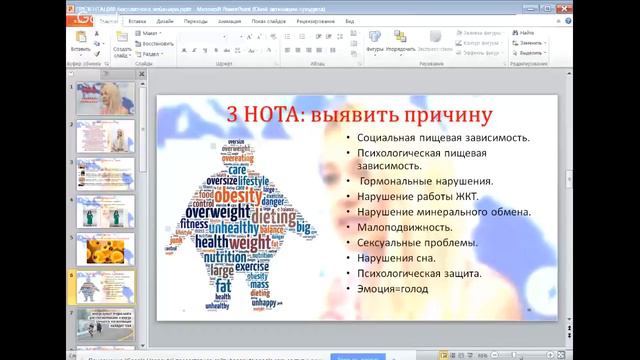This screenshot has height=360, width=640.
Task: Open the Файл (File) tab
Action: click(x=79, y=20)
